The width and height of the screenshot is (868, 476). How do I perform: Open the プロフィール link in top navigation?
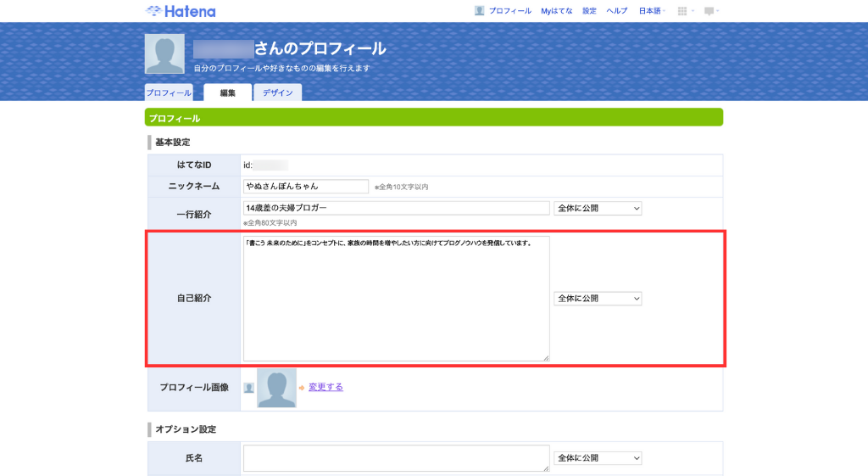click(509, 10)
